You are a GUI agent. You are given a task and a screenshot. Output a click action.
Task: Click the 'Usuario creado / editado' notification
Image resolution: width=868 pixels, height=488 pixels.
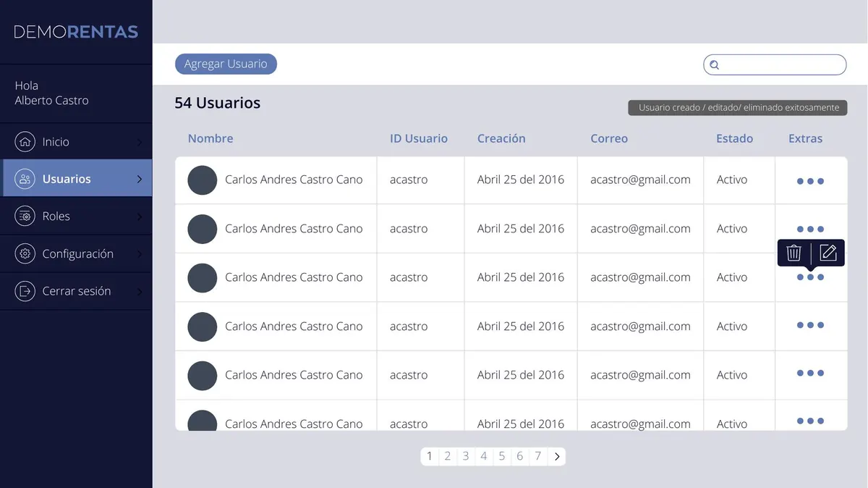click(x=738, y=108)
